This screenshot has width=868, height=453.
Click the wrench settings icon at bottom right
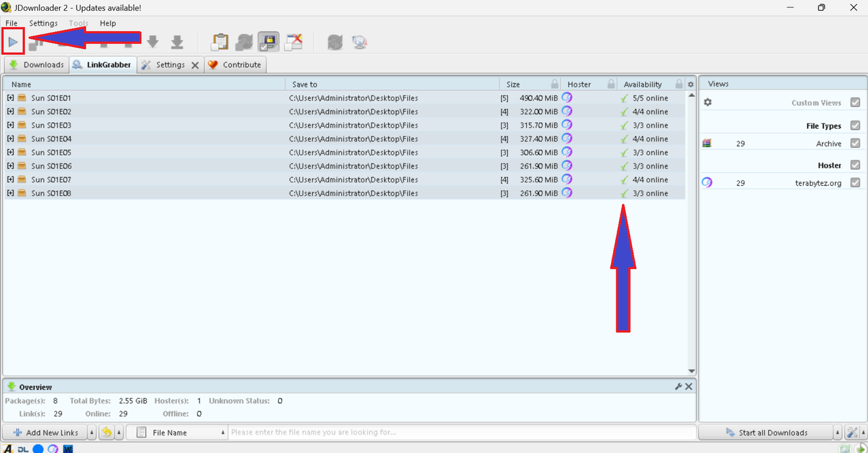tap(853, 433)
